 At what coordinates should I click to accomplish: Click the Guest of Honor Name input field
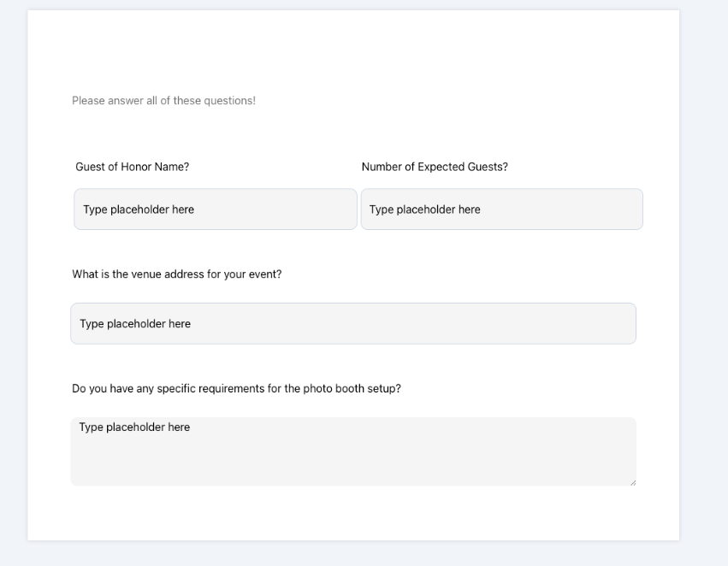point(215,209)
